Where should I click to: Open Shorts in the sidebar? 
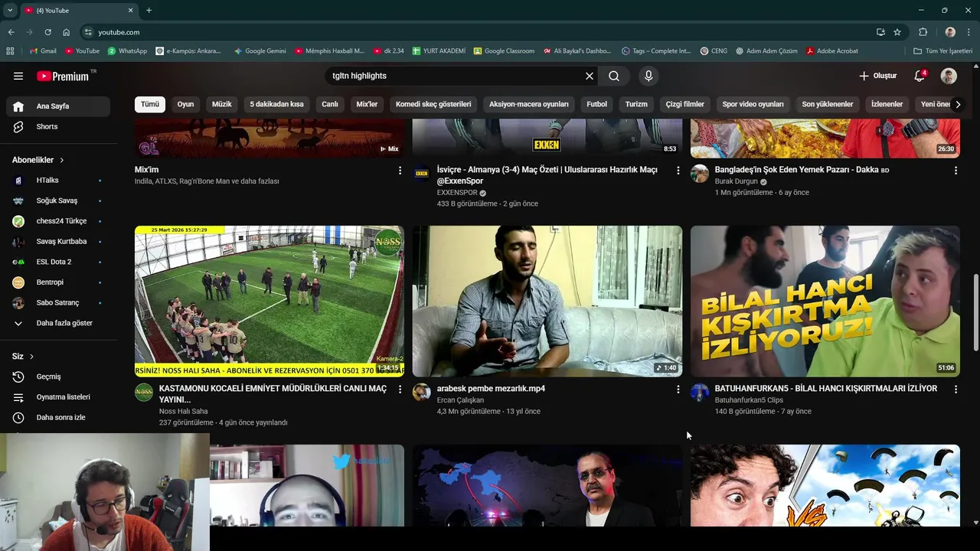[58, 126]
